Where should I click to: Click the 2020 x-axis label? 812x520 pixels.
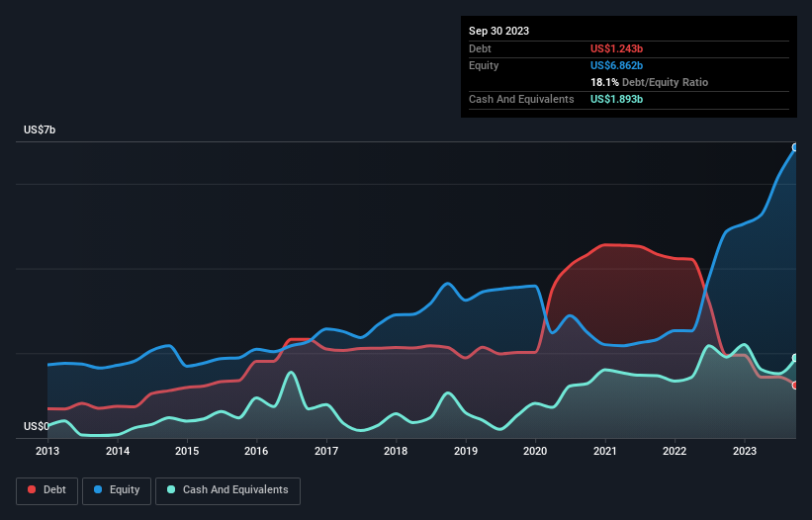(x=535, y=451)
